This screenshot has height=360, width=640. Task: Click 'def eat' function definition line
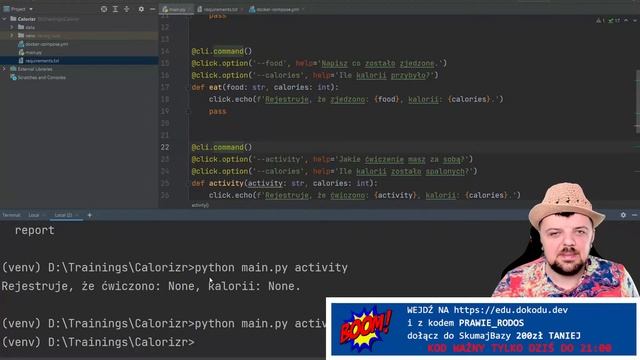[265, 87]
